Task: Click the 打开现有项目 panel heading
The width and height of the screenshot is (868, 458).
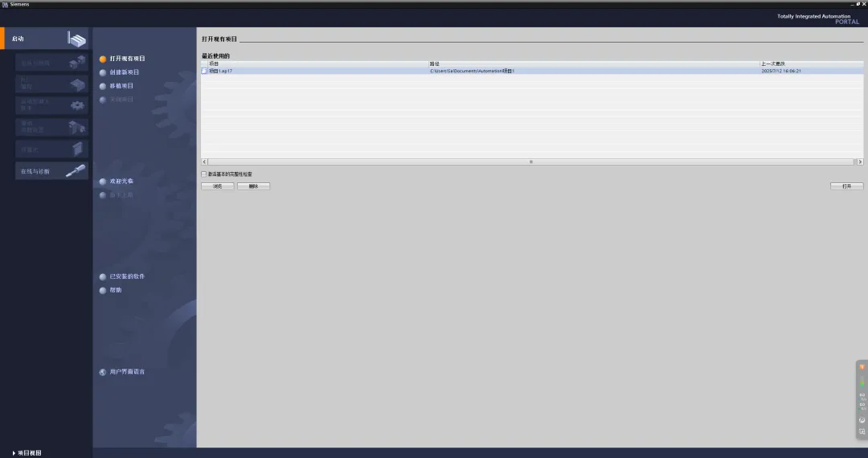Action: (x=219, y=39)
